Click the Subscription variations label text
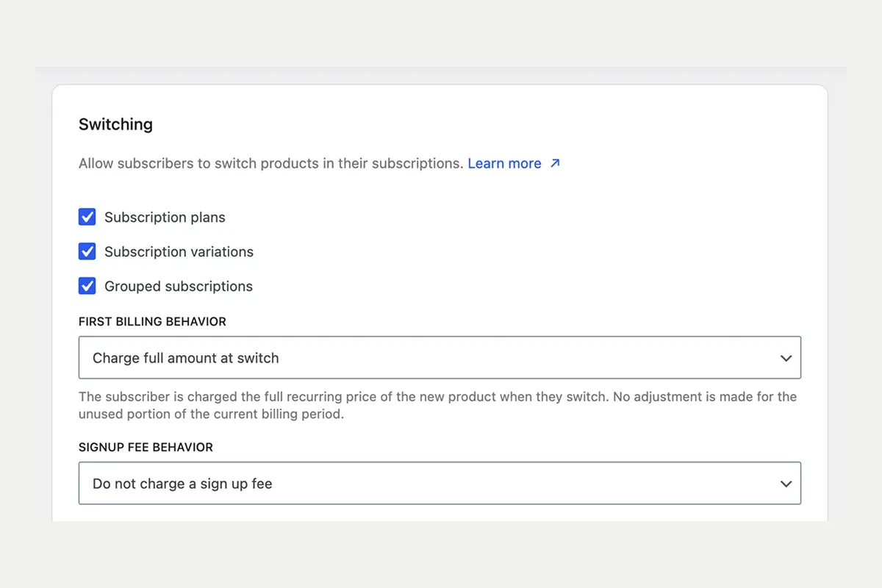This screenshot has height=588, width=882. click(x=179, y=252)
